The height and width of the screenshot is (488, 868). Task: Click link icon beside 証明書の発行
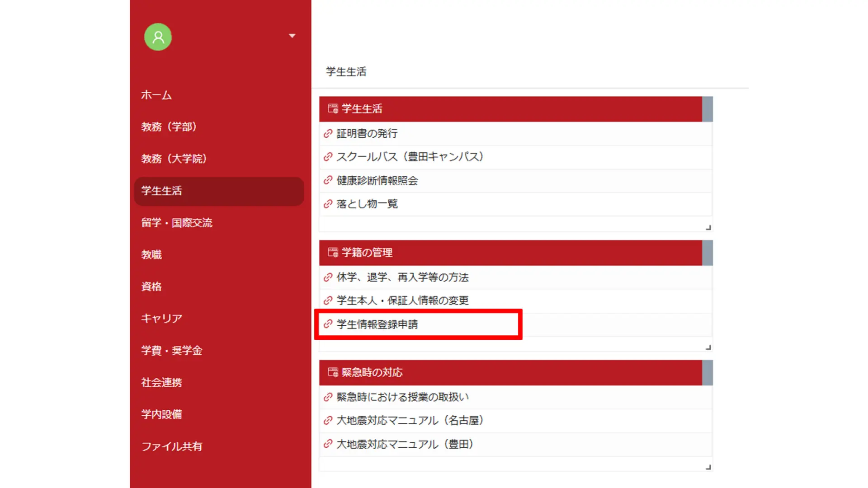coord(328,134)
